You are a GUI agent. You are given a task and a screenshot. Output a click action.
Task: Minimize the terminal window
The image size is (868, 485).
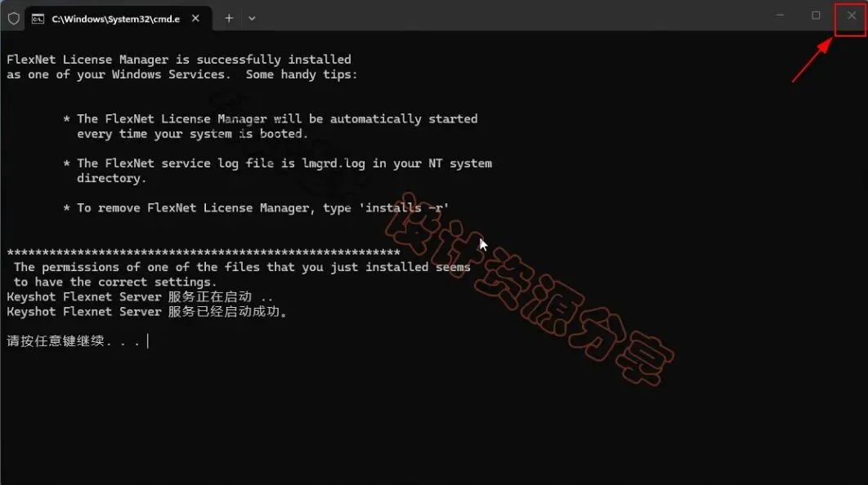tap(780, 16)
